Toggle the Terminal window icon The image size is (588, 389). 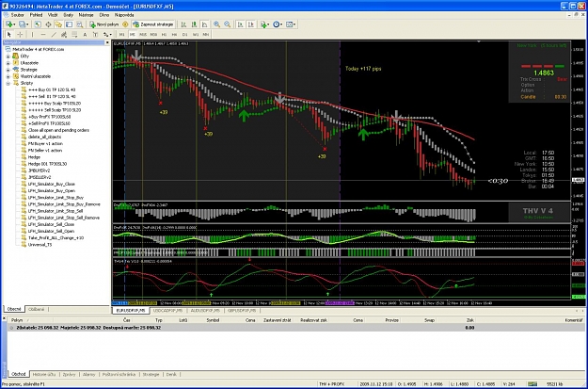click(x=69, y=24)
